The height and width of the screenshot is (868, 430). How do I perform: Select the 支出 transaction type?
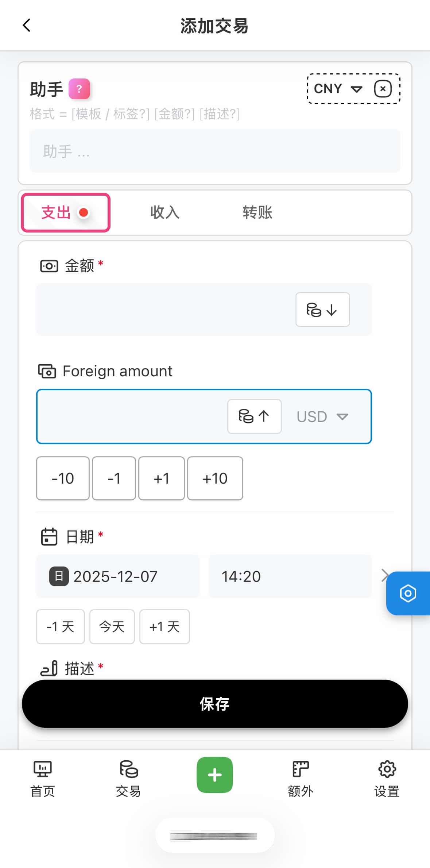66,212
